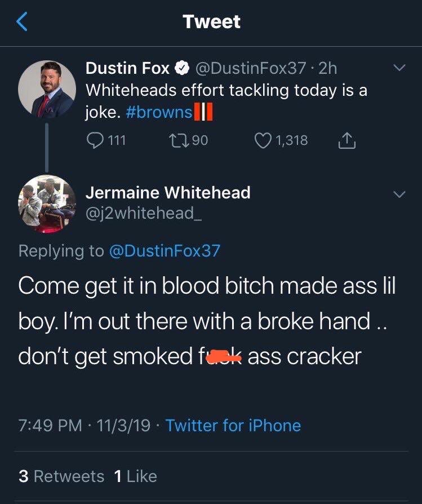The image size is (422, 504).
Task: Open the @DustinFox37 handle in tweet header
Action: pos(250,69)
